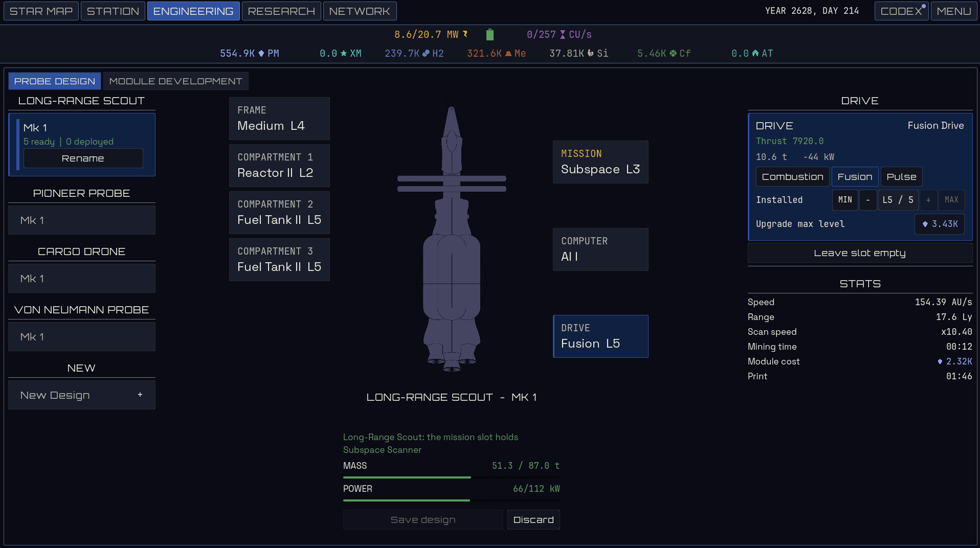Viewport: 980px width, 548px height.
Task: Open the Research tab
Action: click(x=281, y=11)
